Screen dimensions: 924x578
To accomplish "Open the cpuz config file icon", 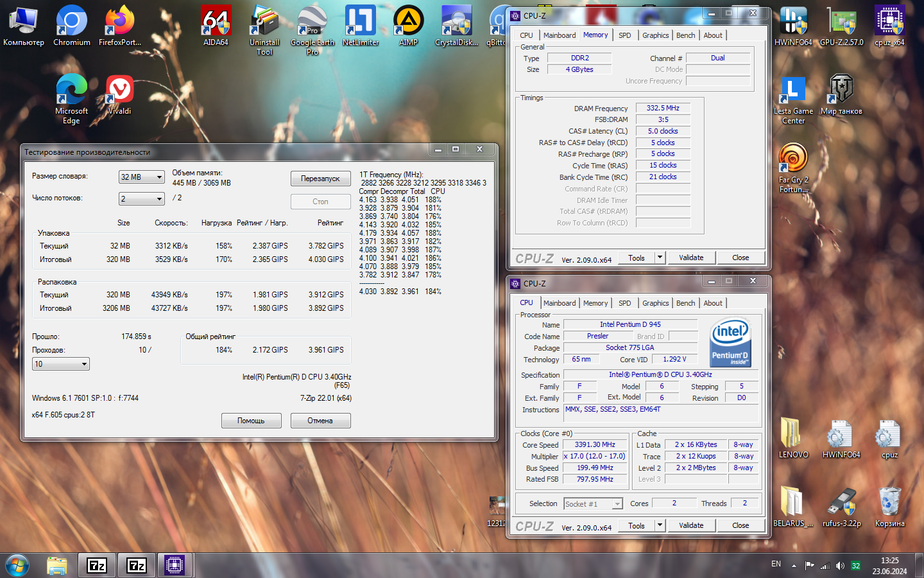I will coord(889,439).
